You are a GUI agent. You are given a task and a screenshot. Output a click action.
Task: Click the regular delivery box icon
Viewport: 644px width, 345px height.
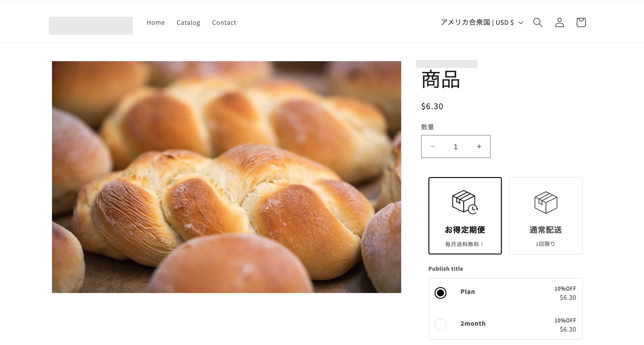(546, 202)
